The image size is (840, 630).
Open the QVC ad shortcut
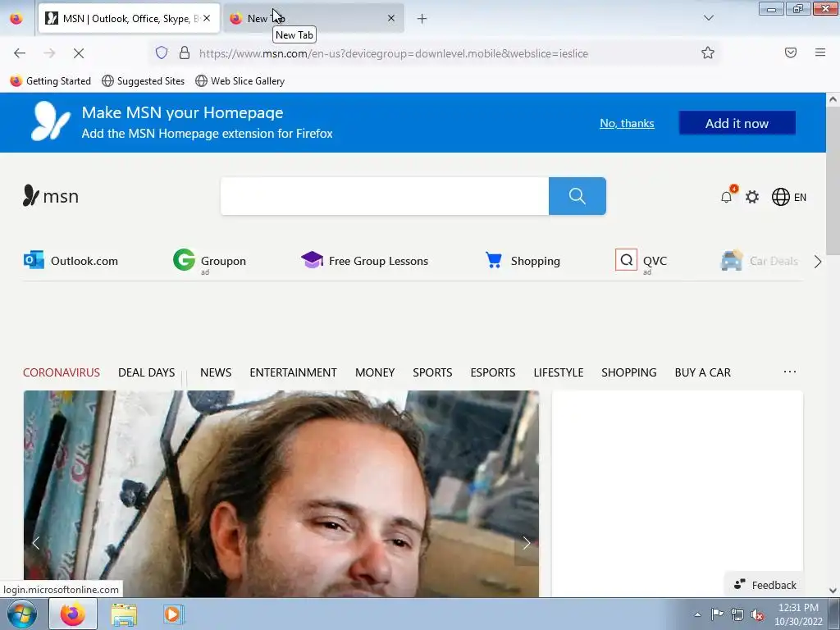641,261
